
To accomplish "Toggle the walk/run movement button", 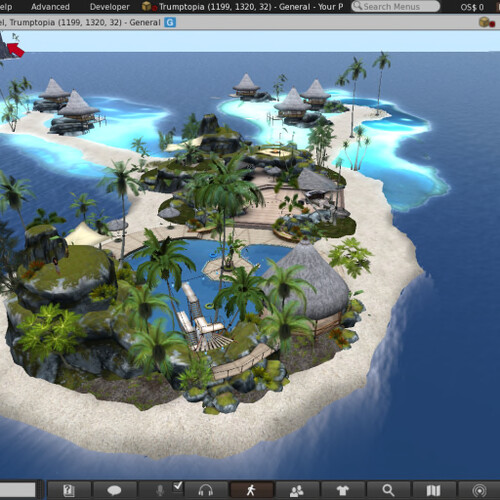I will tap(251, 491).
